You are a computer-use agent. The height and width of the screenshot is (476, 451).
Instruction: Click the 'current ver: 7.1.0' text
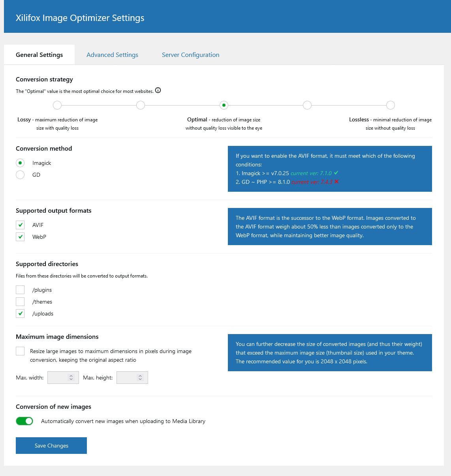311,173
